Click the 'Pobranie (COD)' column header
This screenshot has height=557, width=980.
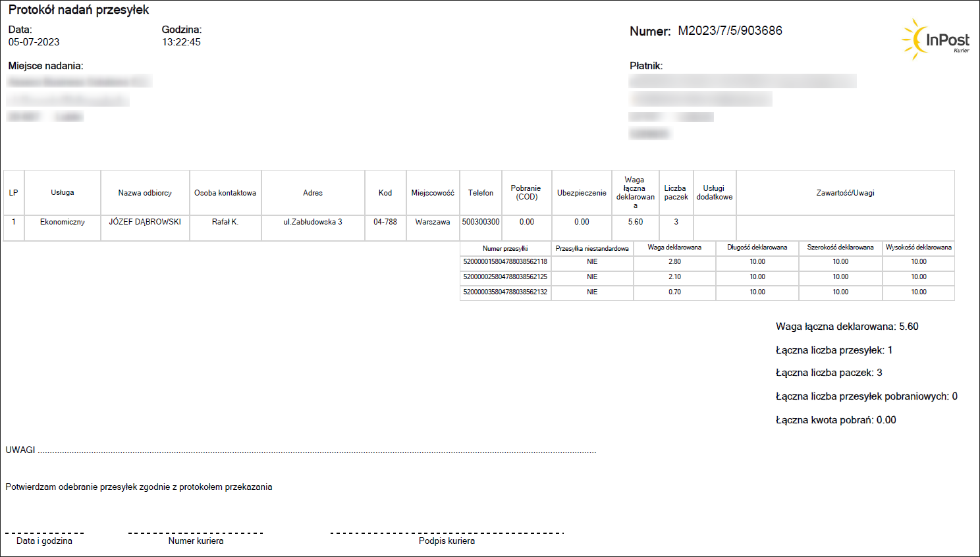pos(526,193)
